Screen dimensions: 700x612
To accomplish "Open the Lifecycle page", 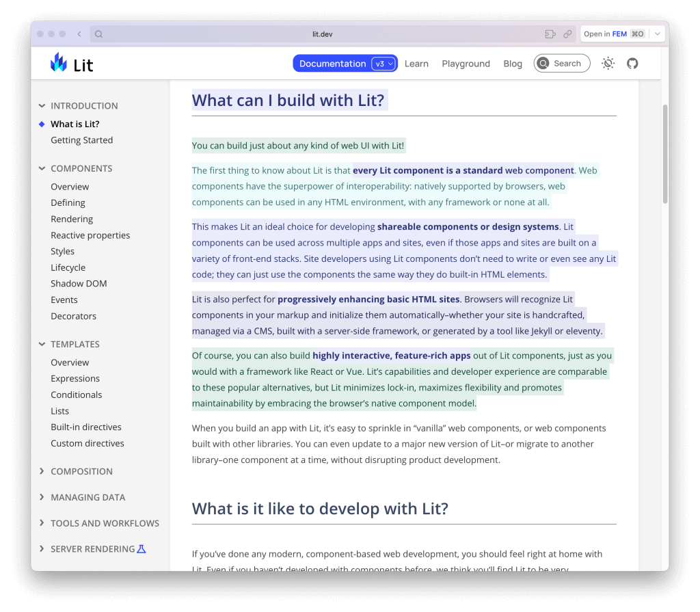I will 68,267.
